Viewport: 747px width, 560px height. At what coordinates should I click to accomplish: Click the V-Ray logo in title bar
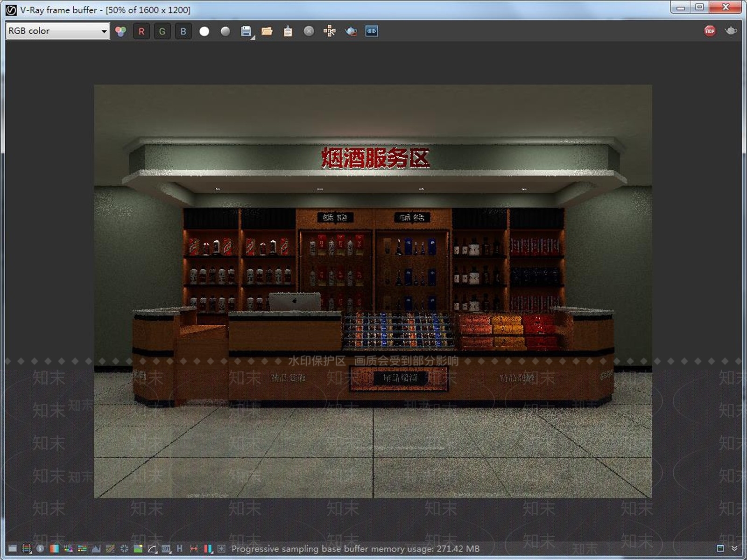pos(11,10)
